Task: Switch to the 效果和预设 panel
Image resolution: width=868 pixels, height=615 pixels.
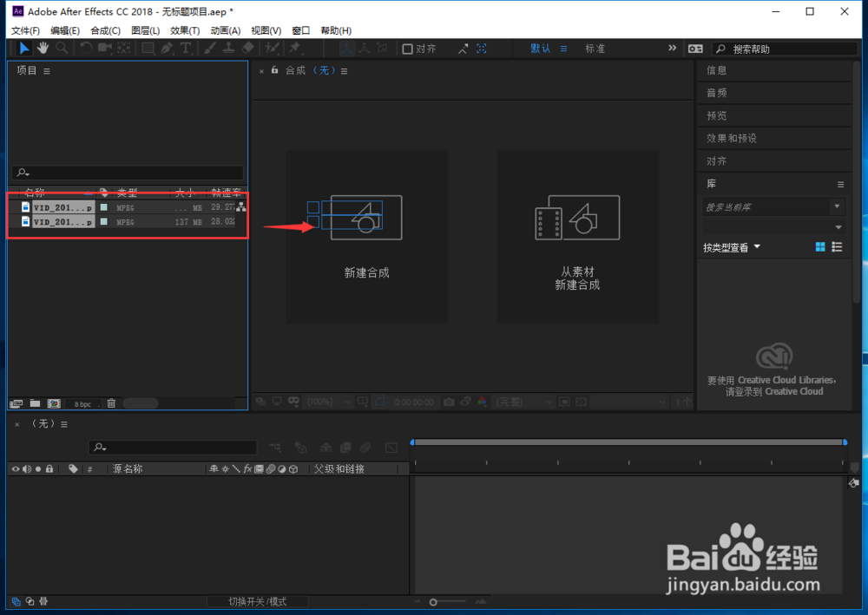Action: point(733,138)
